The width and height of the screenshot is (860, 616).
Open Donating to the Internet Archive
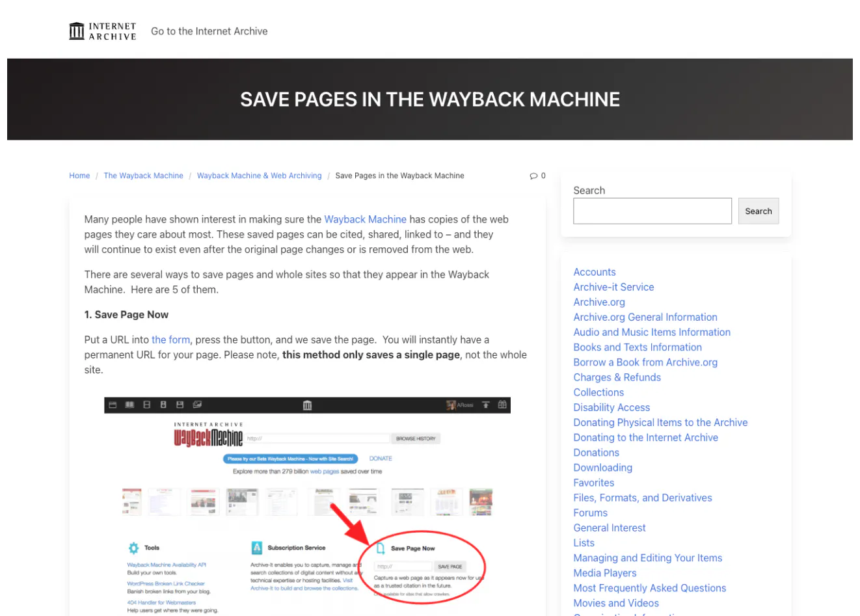click(645, 437)
